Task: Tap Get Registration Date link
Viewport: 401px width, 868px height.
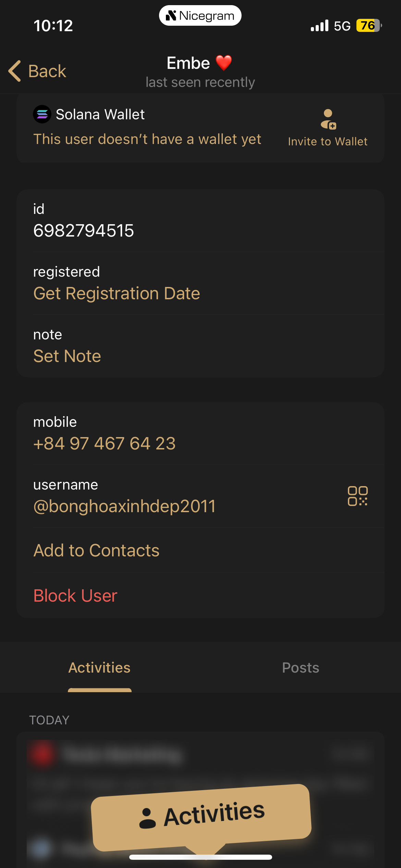Action: point(117,293)
